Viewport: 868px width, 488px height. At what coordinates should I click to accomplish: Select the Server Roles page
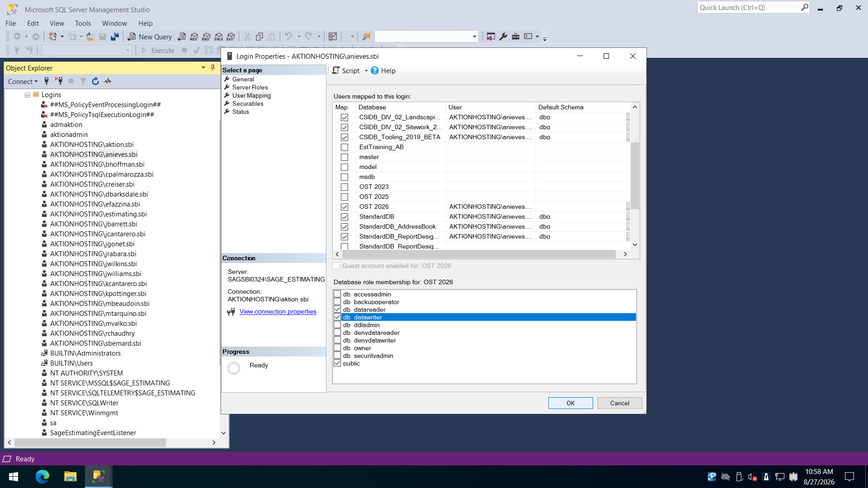tap(250, 87)
